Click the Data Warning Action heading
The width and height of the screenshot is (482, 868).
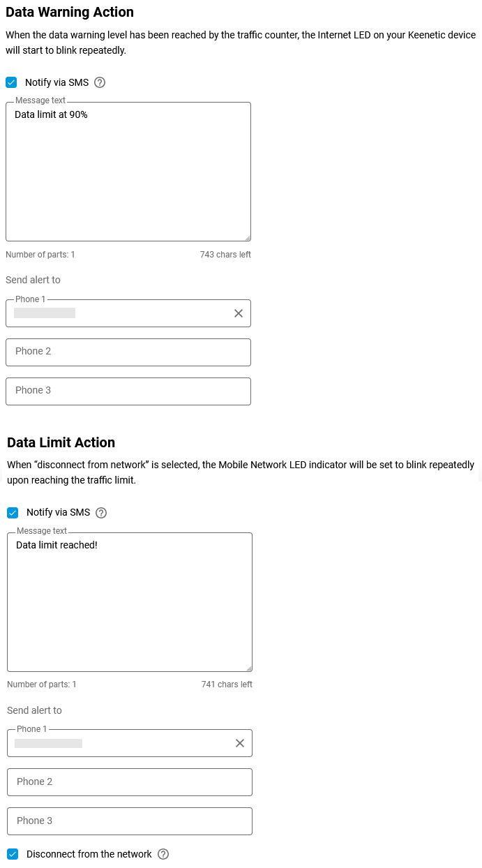click(x=70, y=12)
